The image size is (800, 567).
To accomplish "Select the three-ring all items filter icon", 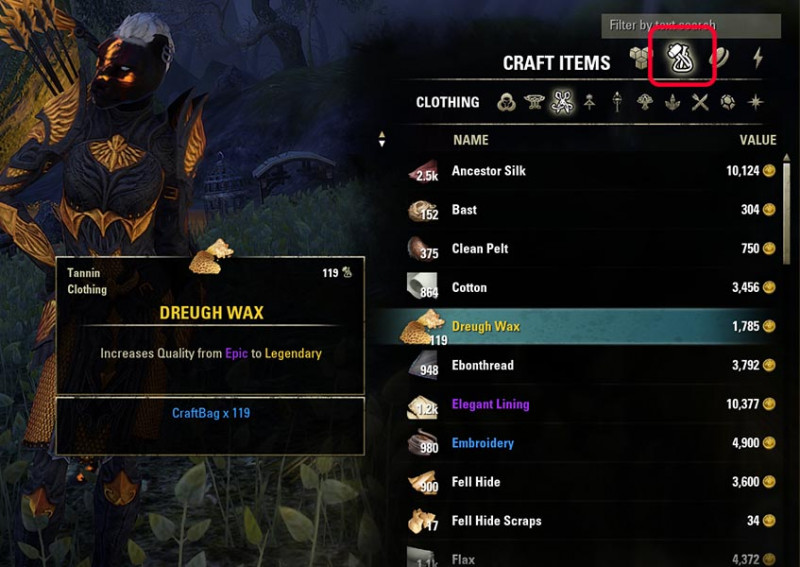I will click(x=506, y=102).
